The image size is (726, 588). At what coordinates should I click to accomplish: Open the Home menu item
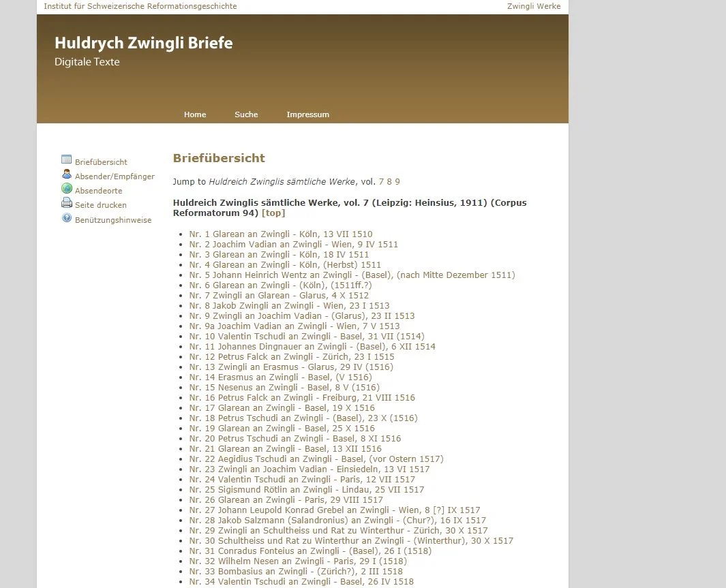tap(195, 114)
